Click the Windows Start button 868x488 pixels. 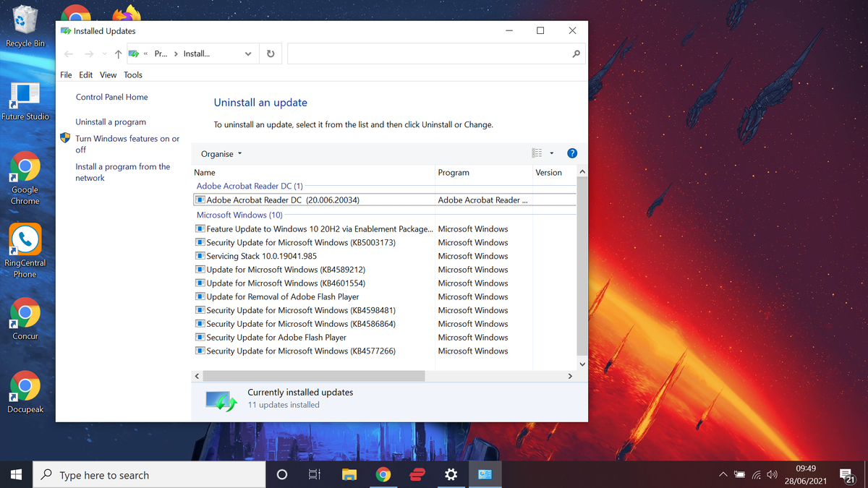pyautogui.click(x=15, y=474)
